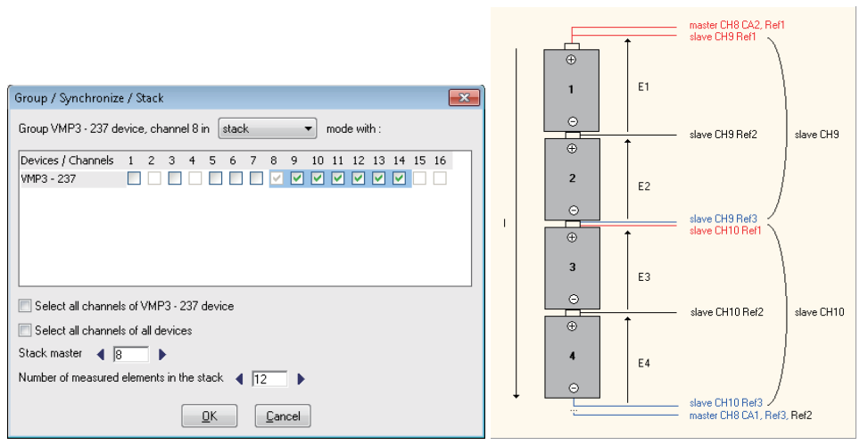Check channel 3 for VMP3 - 237
This screenshot has height=445, width=868.
pos(174,178)
